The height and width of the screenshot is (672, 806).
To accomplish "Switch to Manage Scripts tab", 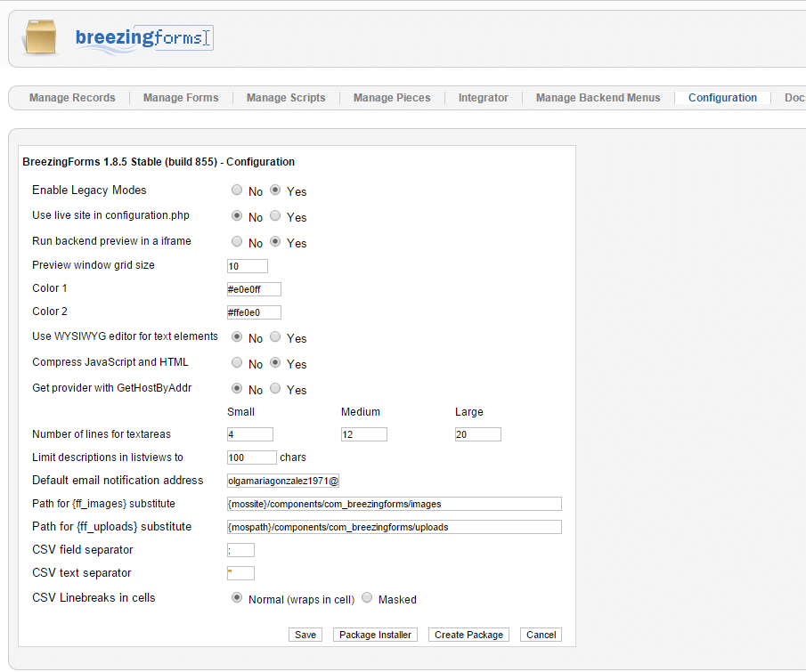I will (x=286, y=98).
